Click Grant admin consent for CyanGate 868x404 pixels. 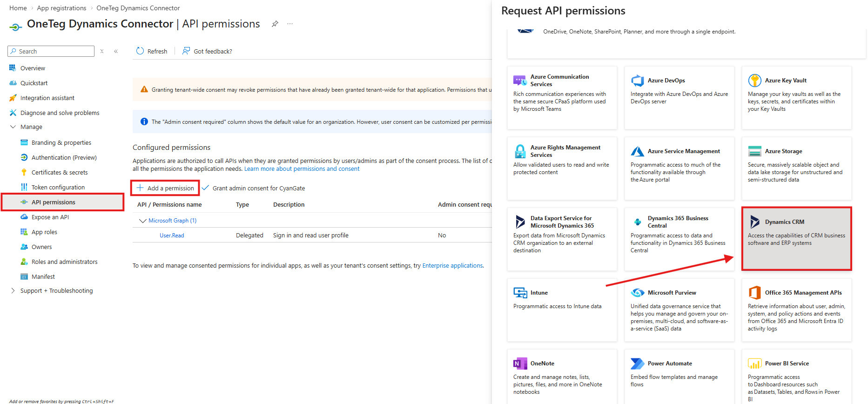[x=254, y=188]
